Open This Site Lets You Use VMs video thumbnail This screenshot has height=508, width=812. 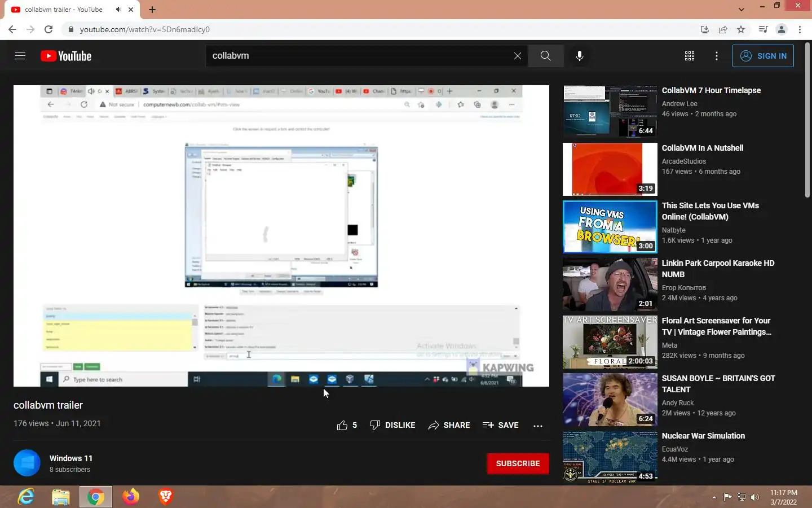coord(610,227)
